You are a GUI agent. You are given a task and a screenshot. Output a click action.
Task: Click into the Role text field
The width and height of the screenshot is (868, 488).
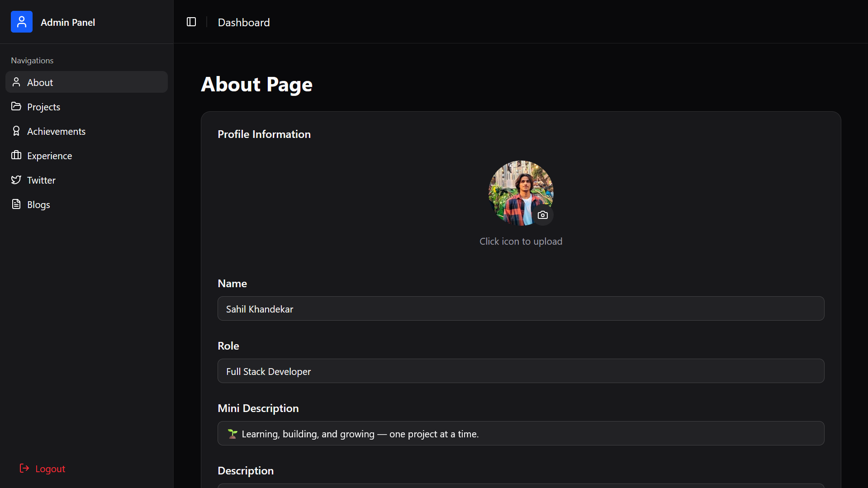521,371
